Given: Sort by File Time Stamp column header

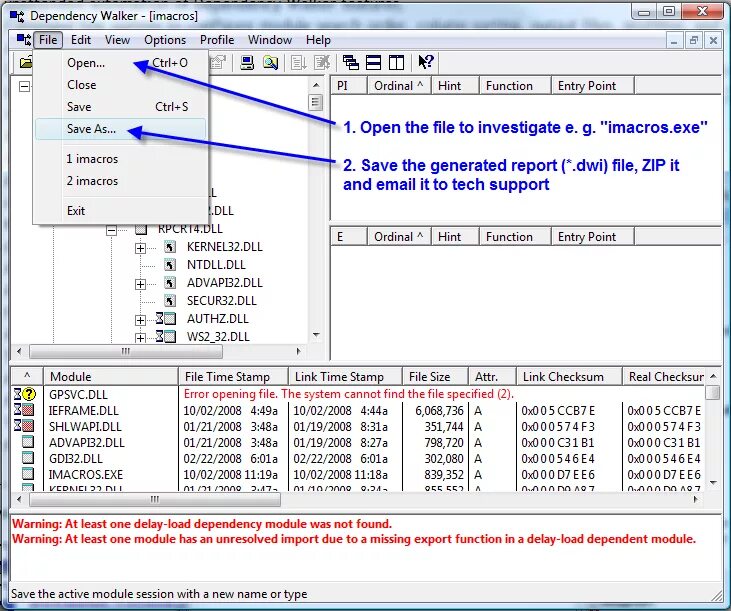Looking at the screenshot, I should [x=233, y=377].
